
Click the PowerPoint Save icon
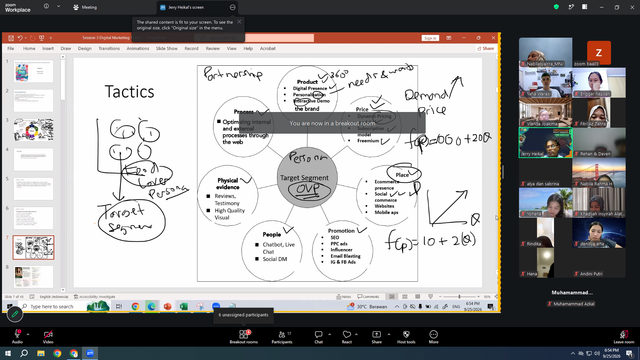[x=11, y=38]
